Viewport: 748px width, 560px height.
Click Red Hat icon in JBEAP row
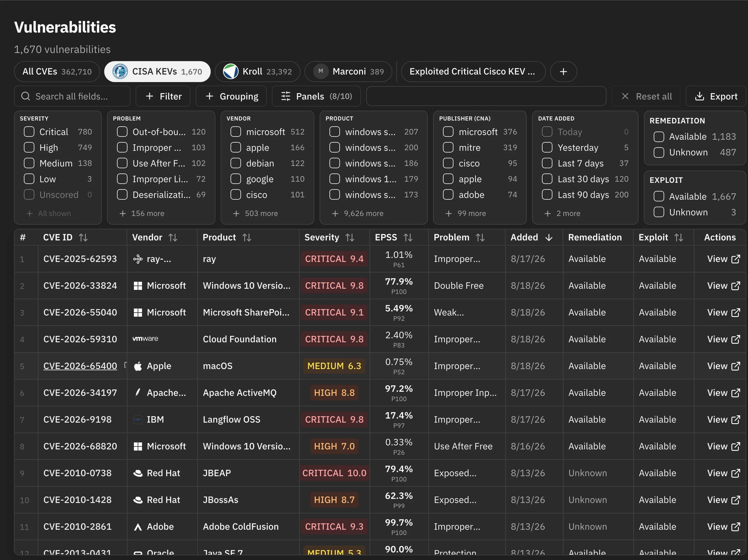(x=138, y=473)
